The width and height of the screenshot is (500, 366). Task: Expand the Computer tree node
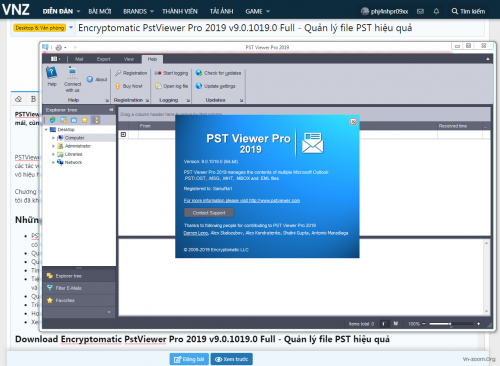(53, 138)
